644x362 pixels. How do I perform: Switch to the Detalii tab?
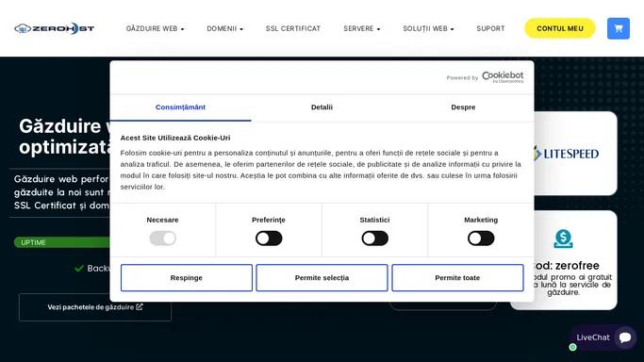(322, 107)
